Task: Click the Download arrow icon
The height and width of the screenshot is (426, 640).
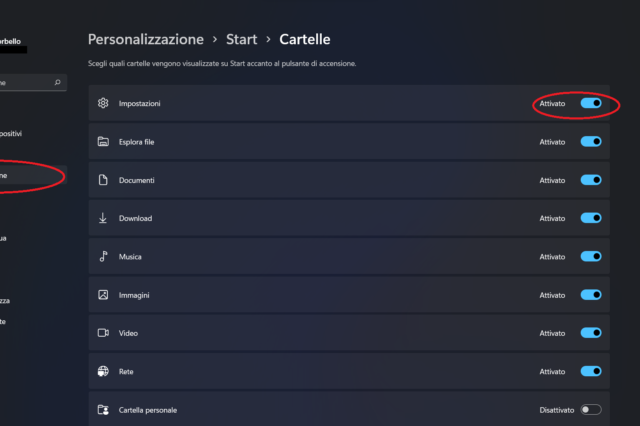Action: tap(103, 218)
